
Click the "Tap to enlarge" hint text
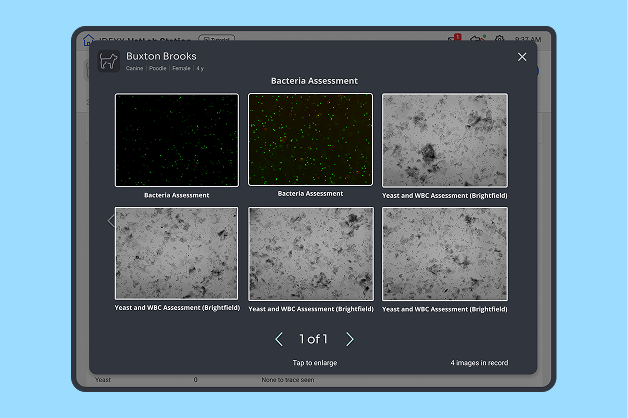pos(314,362)
